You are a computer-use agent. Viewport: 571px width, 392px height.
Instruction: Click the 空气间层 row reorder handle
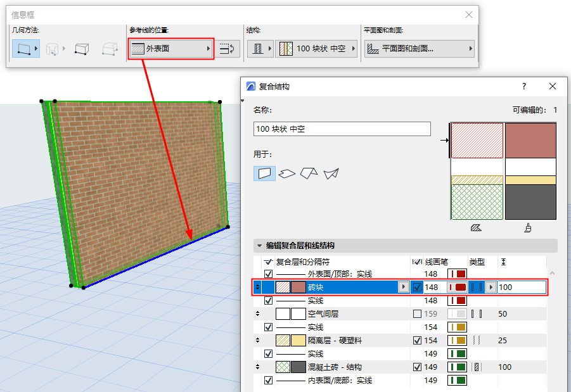[257, 313]
